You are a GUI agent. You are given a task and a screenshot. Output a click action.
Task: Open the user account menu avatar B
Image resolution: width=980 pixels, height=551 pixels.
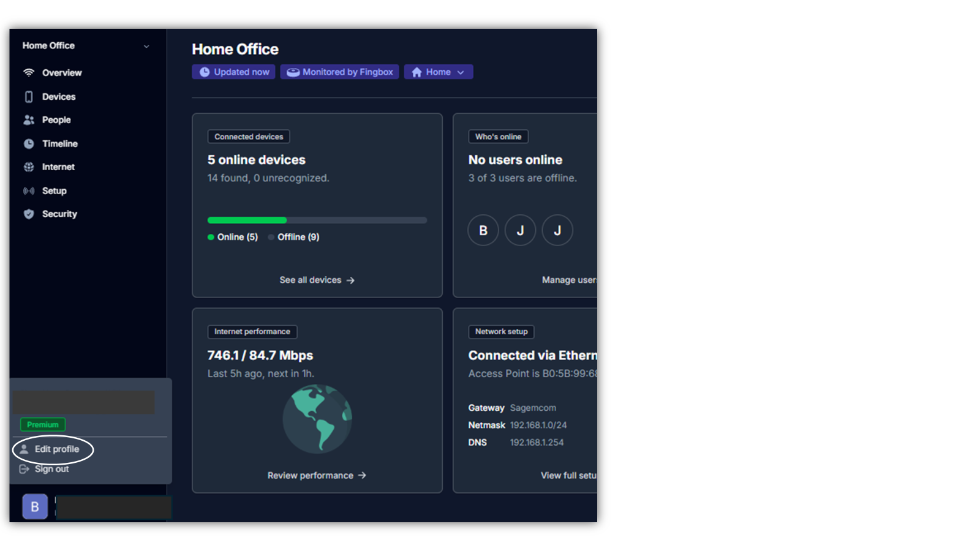click(x=35, y=507)
